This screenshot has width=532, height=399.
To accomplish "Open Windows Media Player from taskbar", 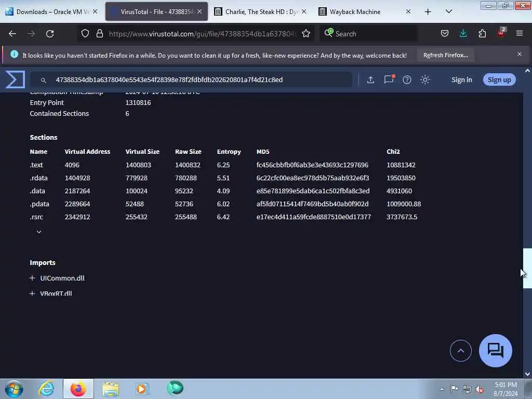I will (x=141, y=389).
